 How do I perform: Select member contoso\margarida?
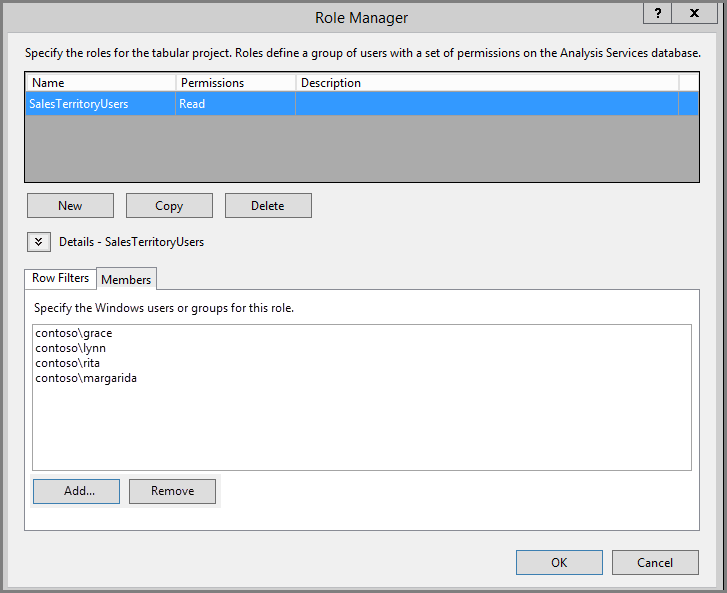(x=86, y=378)
